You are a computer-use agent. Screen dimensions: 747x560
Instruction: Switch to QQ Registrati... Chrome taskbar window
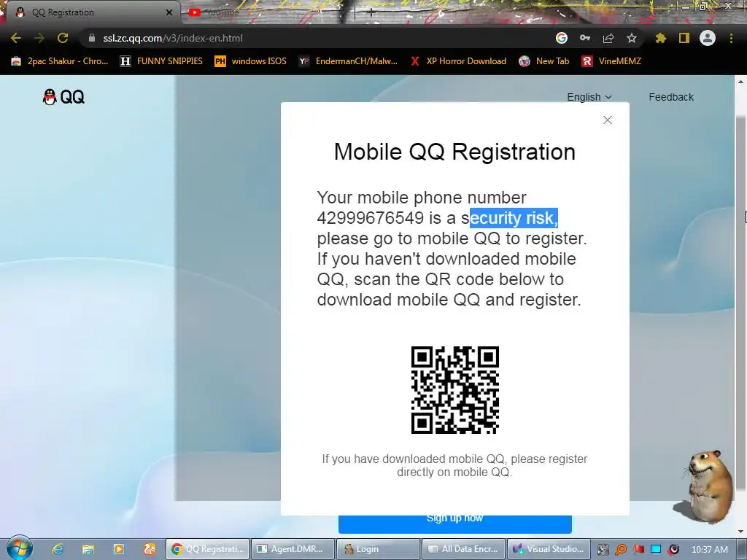[208, 549]
